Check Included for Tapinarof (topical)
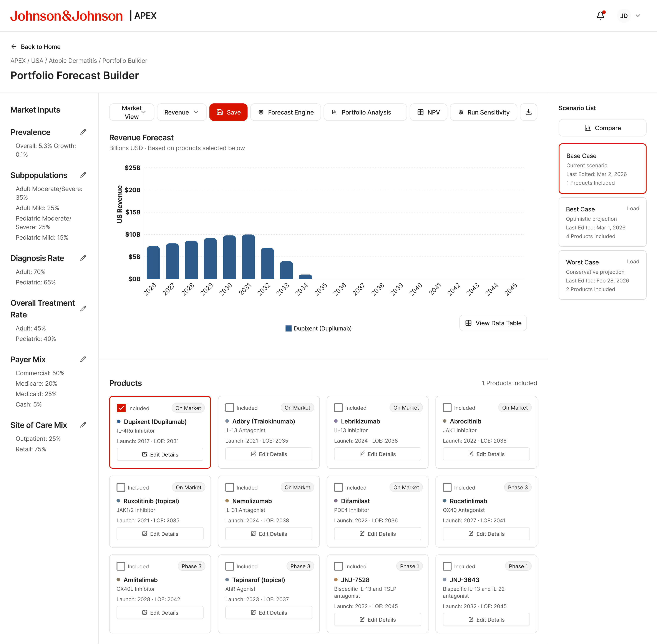The width and height of the screenshot is (657, 644). [230, 566]
